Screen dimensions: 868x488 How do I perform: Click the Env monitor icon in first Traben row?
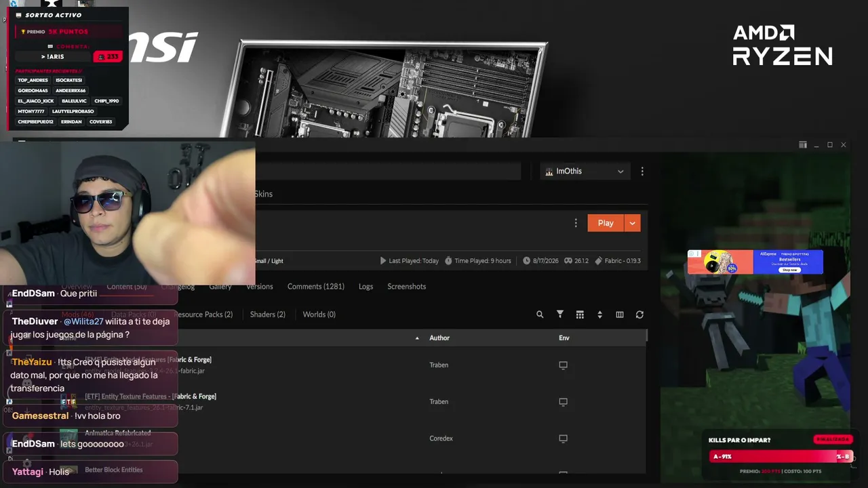point(563,365)
